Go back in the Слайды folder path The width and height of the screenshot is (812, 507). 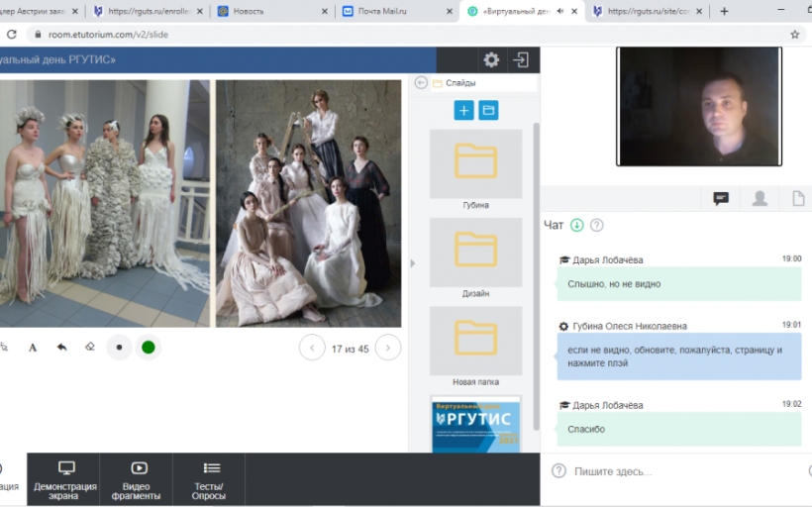click(421, 83)
